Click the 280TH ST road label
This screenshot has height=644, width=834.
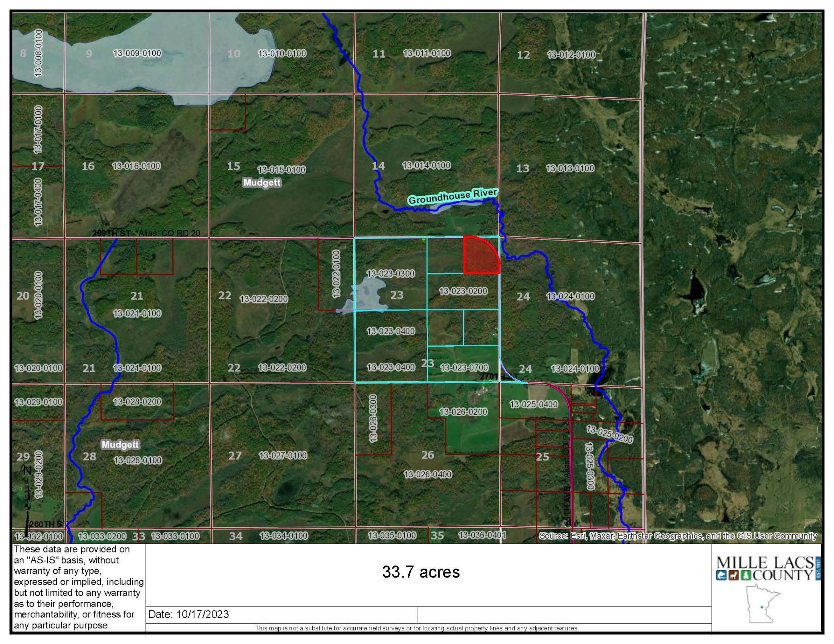[x=111, y=233]
